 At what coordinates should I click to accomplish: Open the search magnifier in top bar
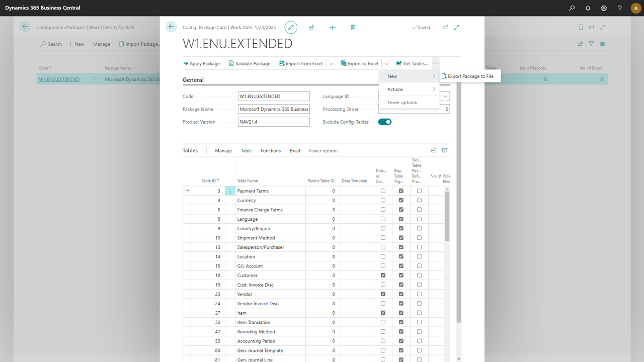pyautogui.click(x=572, y=8)
